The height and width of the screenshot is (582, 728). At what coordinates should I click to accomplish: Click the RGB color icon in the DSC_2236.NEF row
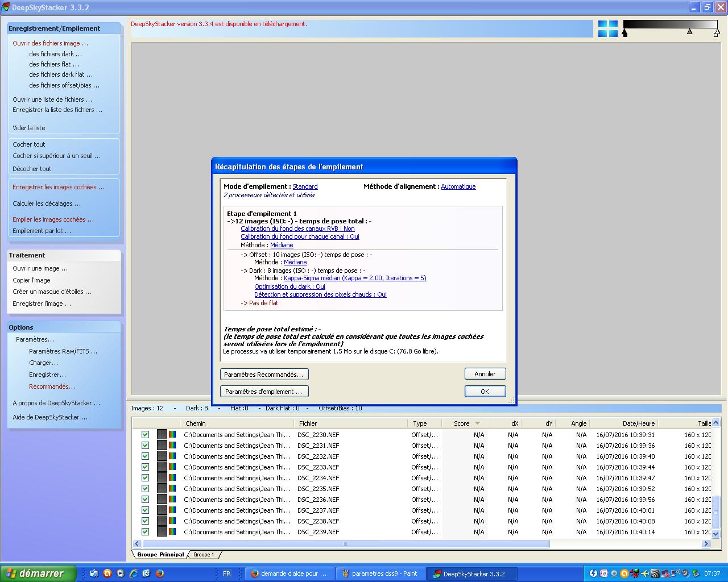172,500
